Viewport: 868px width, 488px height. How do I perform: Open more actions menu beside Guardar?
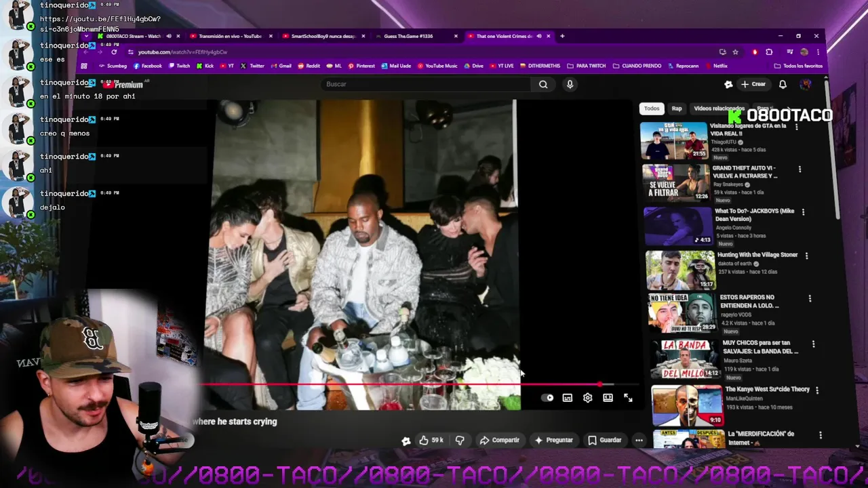[x=639, y=440]
